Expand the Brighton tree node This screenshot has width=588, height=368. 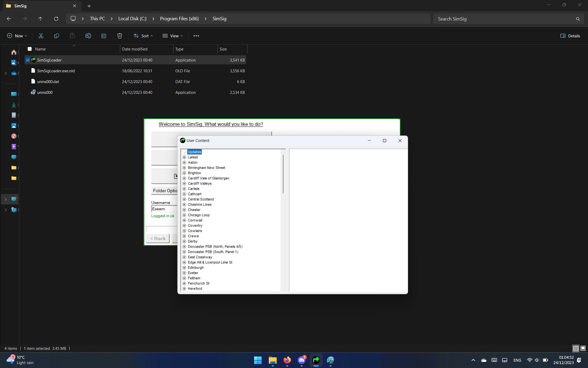[184, 173]
